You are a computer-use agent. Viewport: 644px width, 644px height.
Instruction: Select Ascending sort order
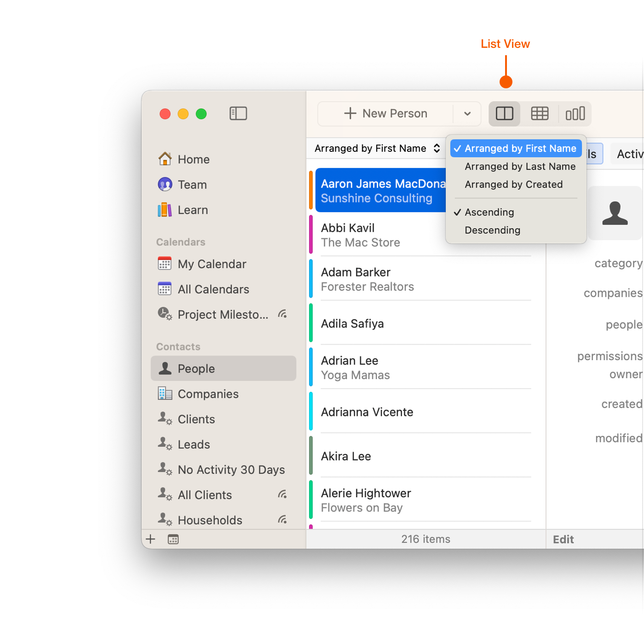point(489,213)
